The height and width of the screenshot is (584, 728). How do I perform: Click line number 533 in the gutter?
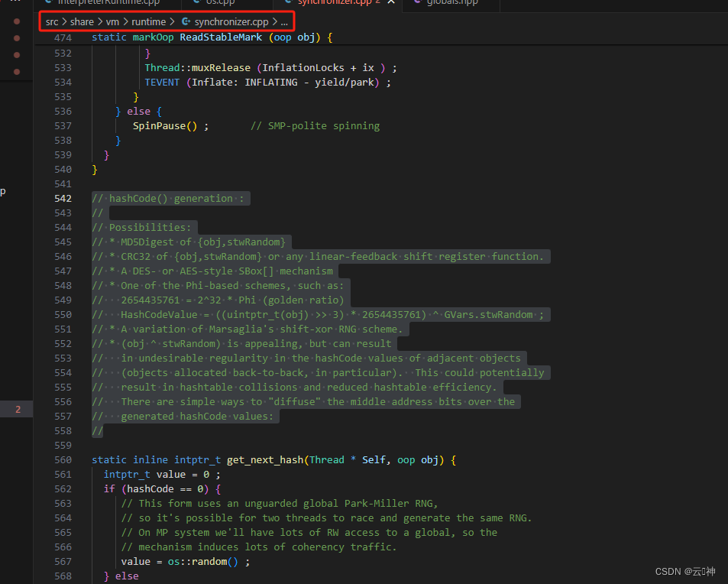pyautogui.click(x=63, y=68)
